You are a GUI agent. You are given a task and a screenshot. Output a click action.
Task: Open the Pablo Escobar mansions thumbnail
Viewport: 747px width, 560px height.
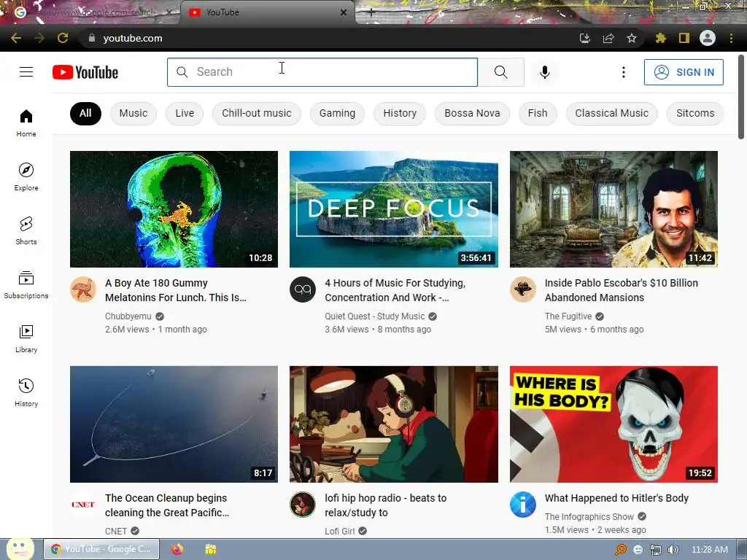pyautogui.click(x=614, y=209)
